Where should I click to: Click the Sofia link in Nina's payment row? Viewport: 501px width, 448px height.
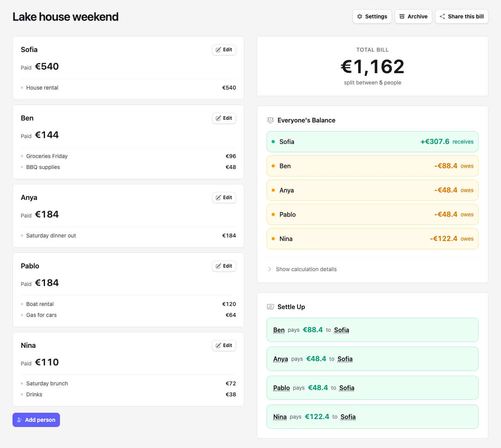pos(348,417)
